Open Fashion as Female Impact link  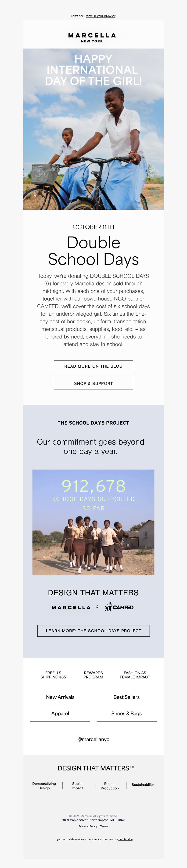coord(135,675)
